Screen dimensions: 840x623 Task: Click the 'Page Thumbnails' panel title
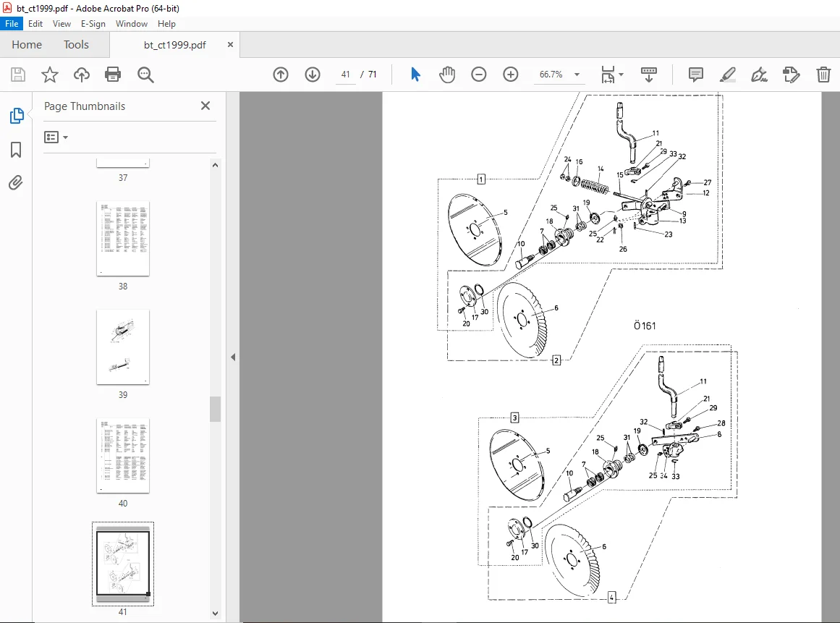85,106
